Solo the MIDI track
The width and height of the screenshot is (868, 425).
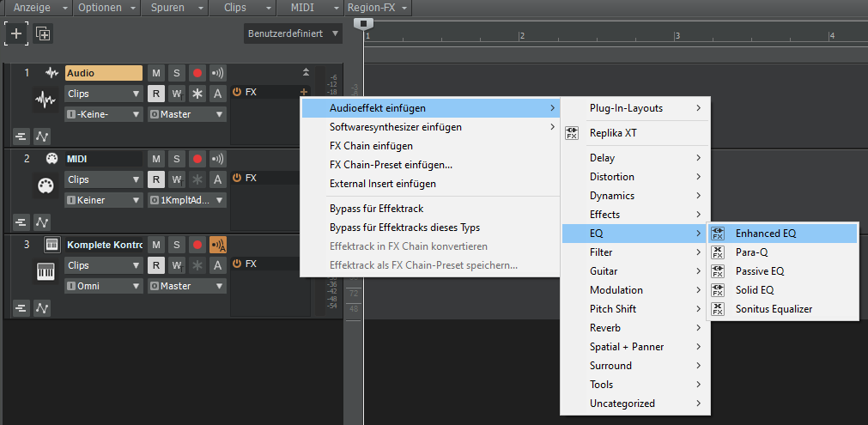177,159
